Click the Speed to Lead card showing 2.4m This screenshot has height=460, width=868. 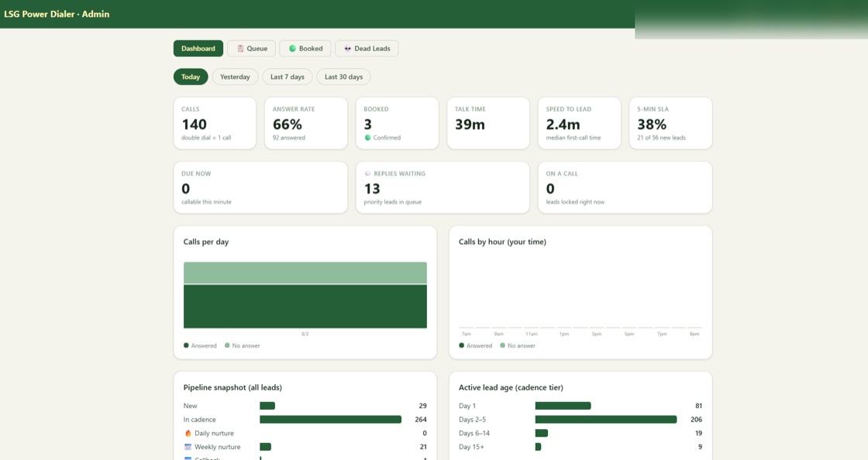pos(580,123)
